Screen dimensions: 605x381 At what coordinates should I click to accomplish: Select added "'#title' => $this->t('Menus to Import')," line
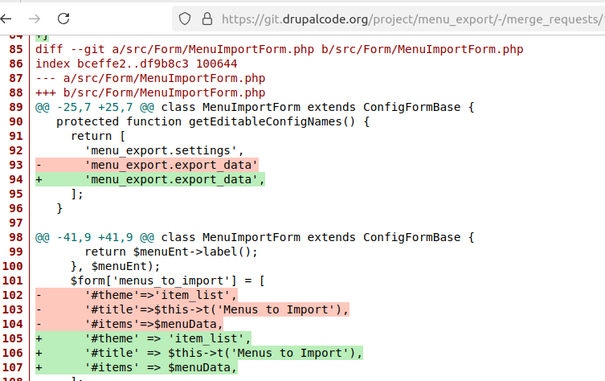pyautogui.click(x=199, y=353)
